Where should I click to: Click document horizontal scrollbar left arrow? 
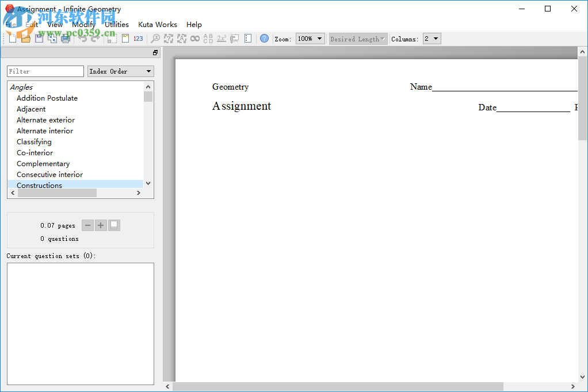click(x=167, y=386)
